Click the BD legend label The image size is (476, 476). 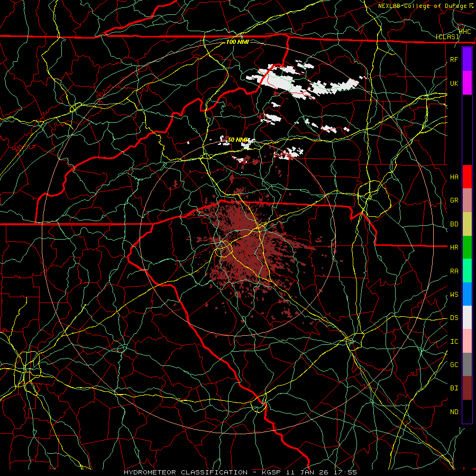pos(454,224)
